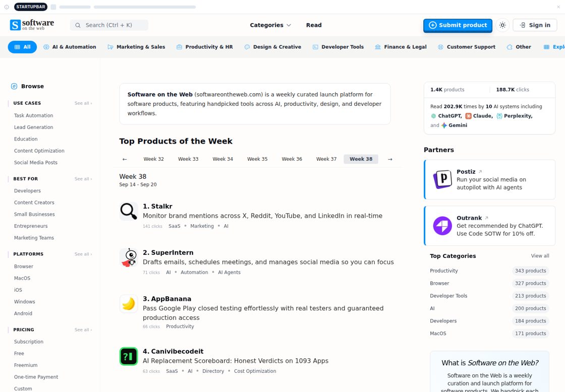Click the info icon beside the STARTUPBAR badge
Viewport: 565px width, 392px height.
point(7,7)
